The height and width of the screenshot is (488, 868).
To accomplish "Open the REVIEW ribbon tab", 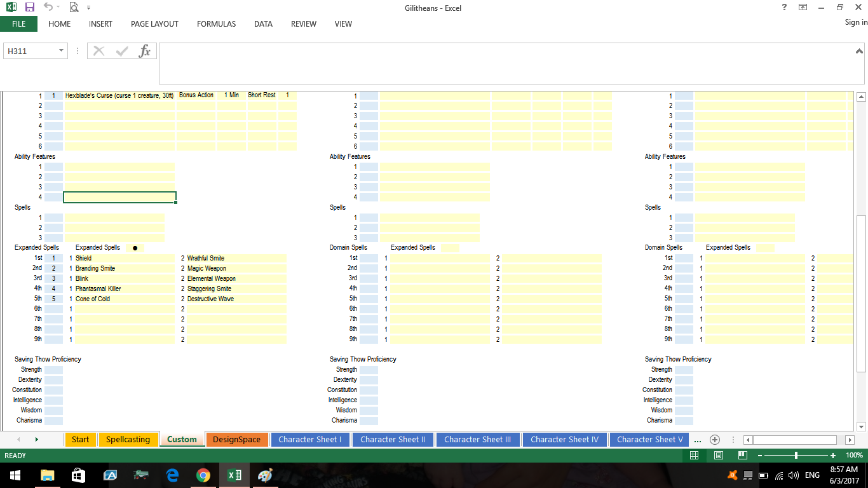I will click(x=304, y=24).
